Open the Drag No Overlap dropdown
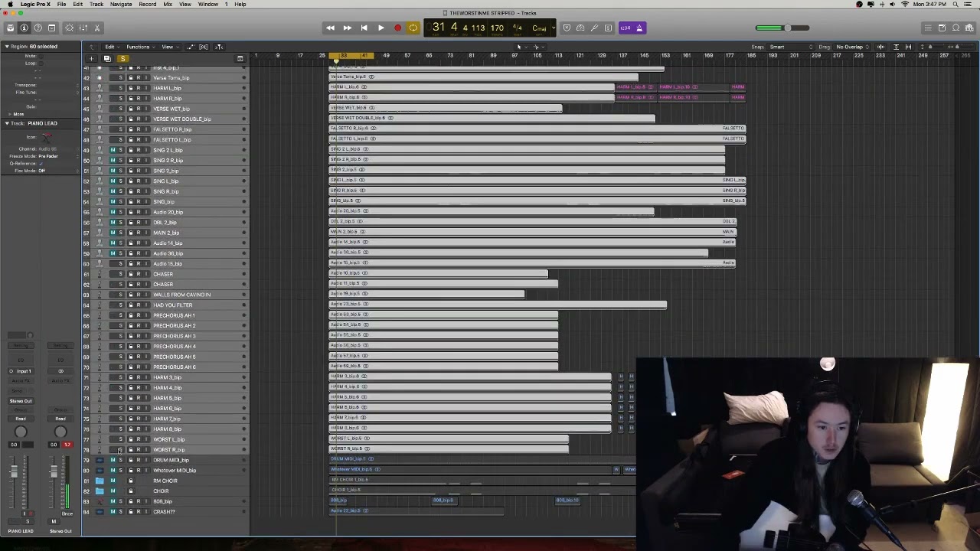Image resolution: width=980 pixels, height=551 pixels. (852, 47)
